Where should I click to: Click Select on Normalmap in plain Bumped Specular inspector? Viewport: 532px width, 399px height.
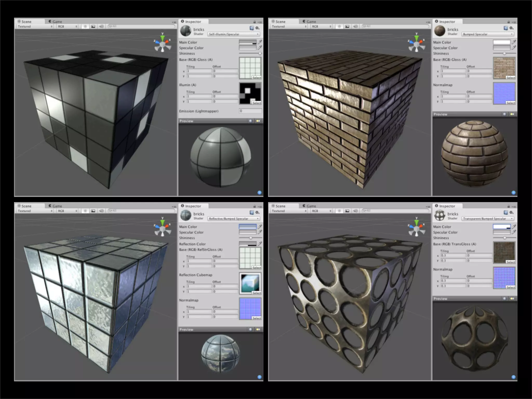tap(511, 103)
